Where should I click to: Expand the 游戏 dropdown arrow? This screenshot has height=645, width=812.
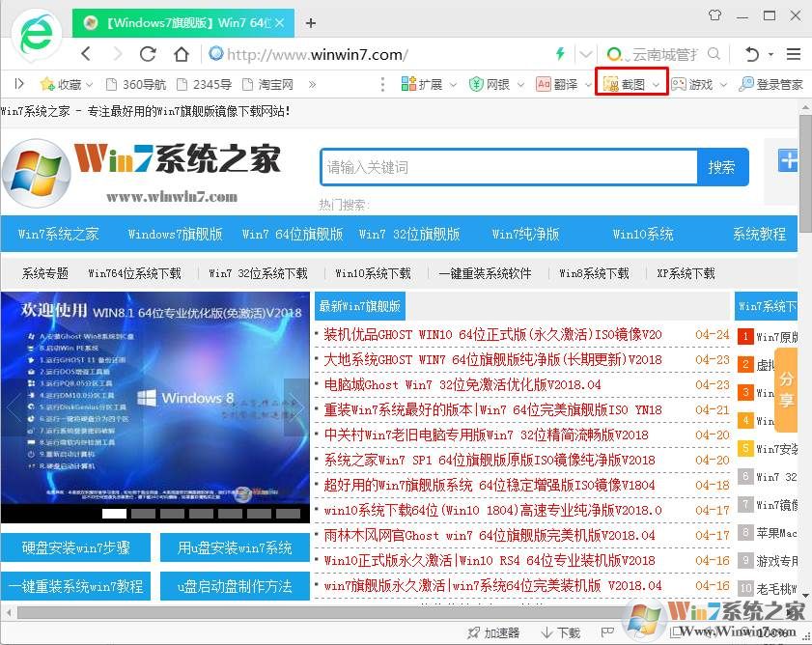(x=724, y=84)
